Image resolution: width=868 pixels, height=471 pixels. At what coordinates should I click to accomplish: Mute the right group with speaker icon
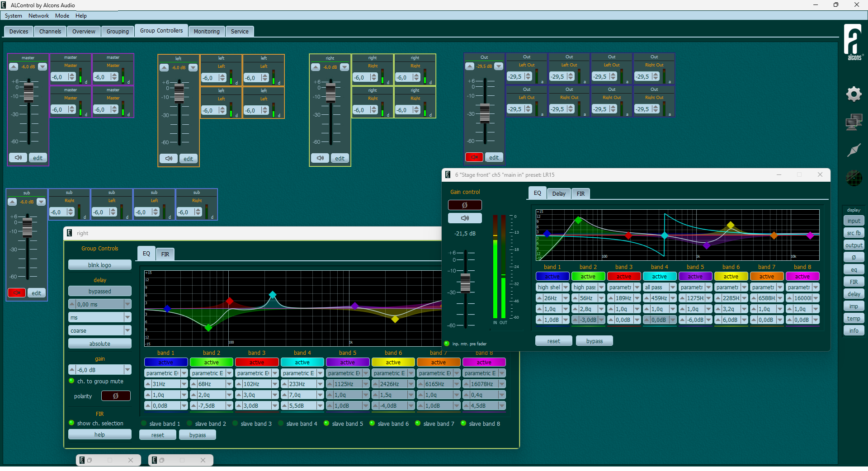(x=320, y=158)
